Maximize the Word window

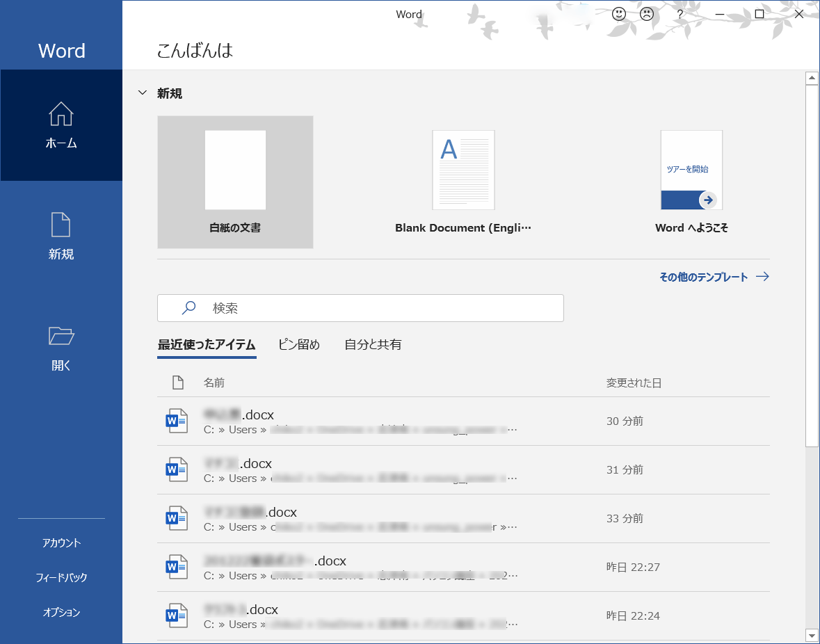click(759, 14)
